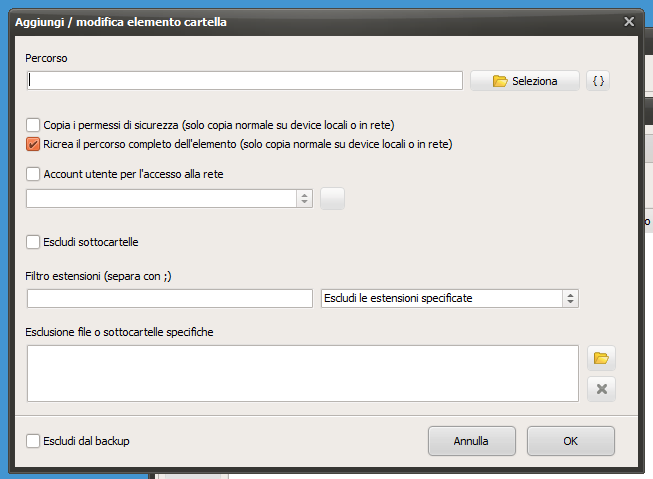The height and width of the screenshot is (479, 653).
Task: Open the special variables curly braces button
Action: 598,81
